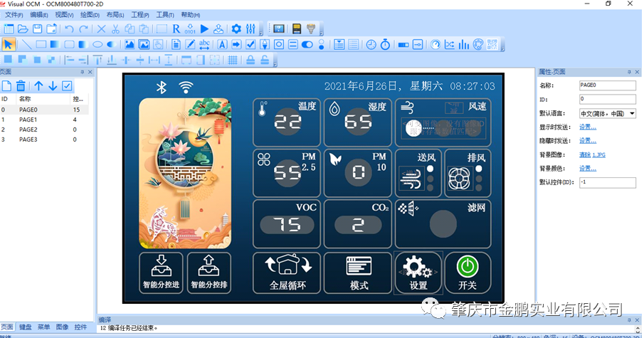
Task: Click the Open project folder icon
Action: [x=23, y=29]
